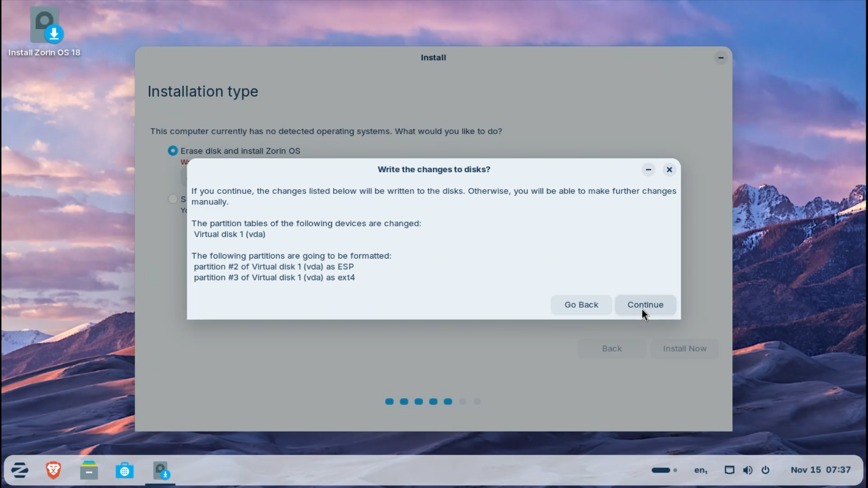
Task: Open the date and time panel
Action: coord(820,470)
